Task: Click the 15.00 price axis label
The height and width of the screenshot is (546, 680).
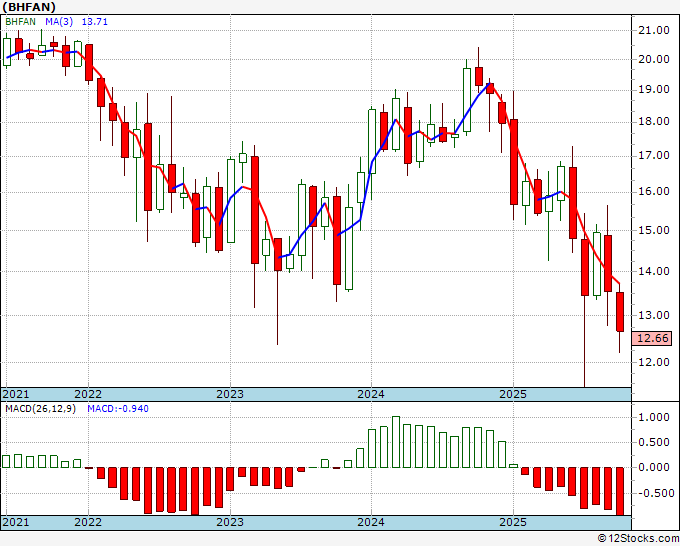Action: click(x=654, y=230)
